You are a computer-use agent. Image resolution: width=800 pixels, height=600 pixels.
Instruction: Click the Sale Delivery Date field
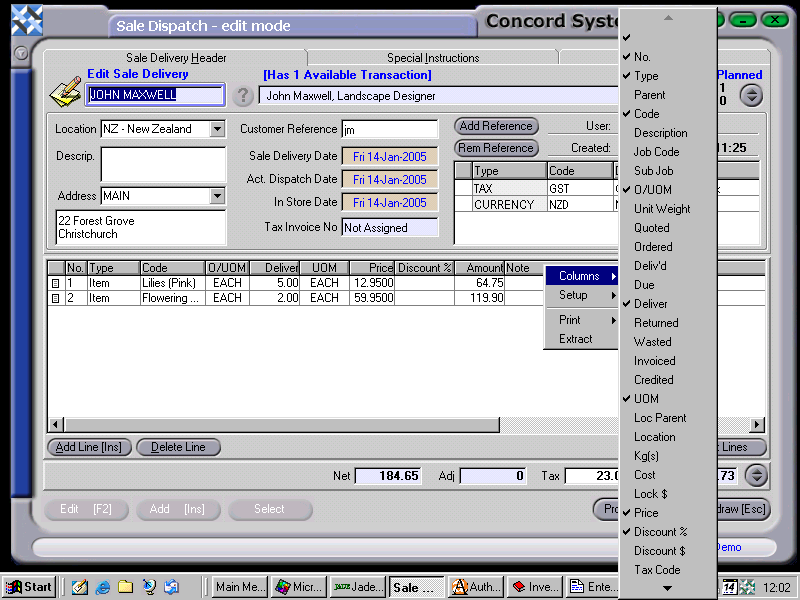[390, 157]
